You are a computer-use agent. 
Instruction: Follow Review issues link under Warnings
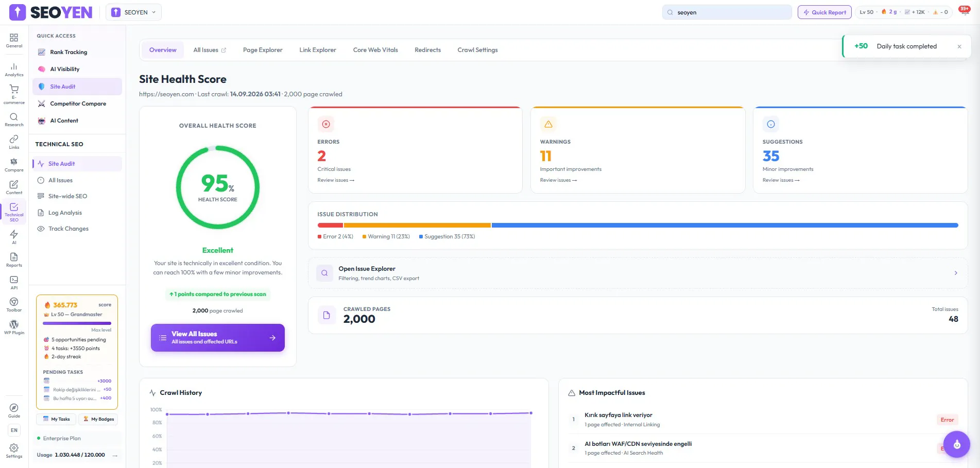(558, 180)
